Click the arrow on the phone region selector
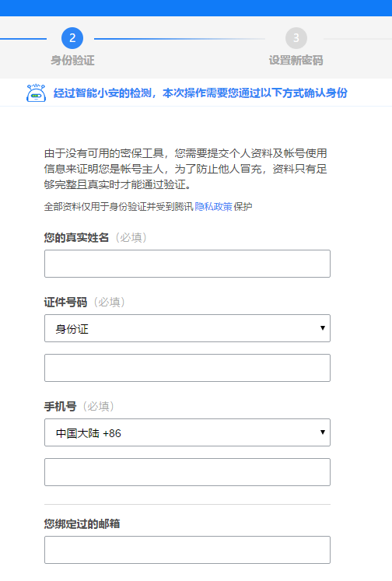 pyautogui.click(x=322, y=432)
